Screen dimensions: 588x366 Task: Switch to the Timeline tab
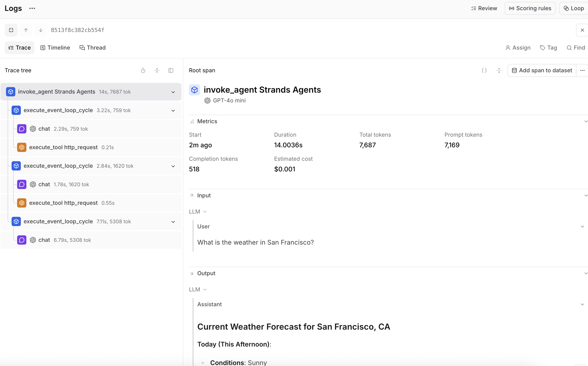click(x=55, y=47)
